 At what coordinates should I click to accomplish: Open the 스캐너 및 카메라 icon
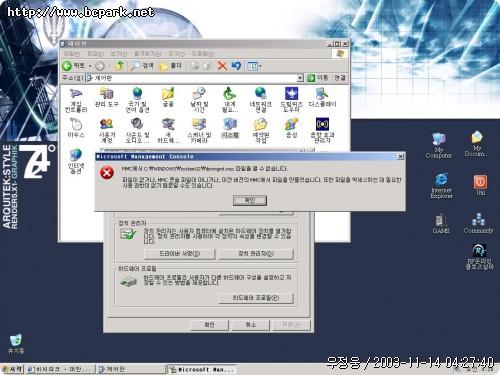[199, 131]
